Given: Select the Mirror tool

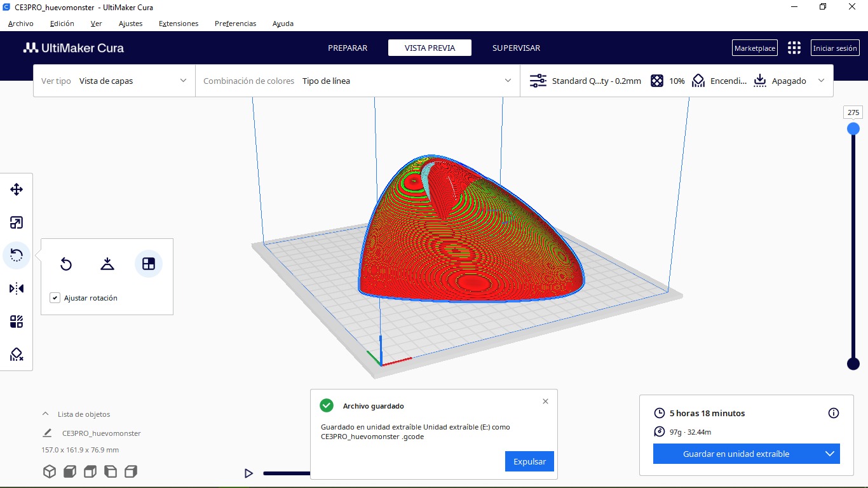Looking at the screenshot, I should coord(17,288).
